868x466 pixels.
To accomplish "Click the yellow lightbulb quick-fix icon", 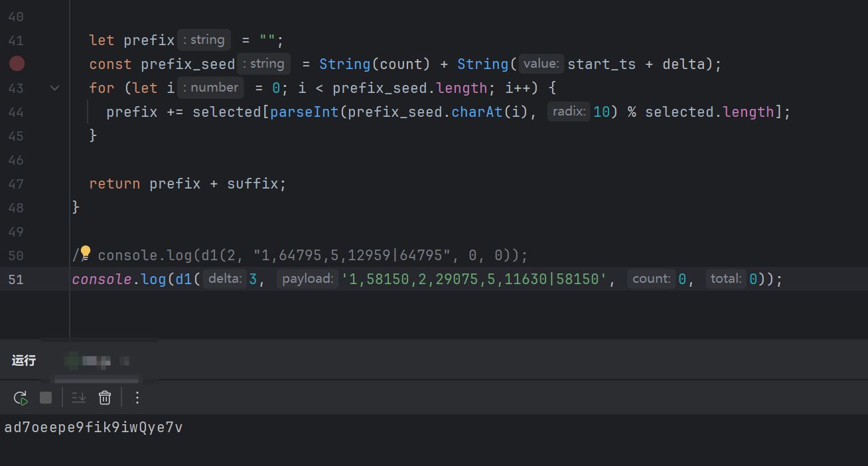I will [85, 252].
